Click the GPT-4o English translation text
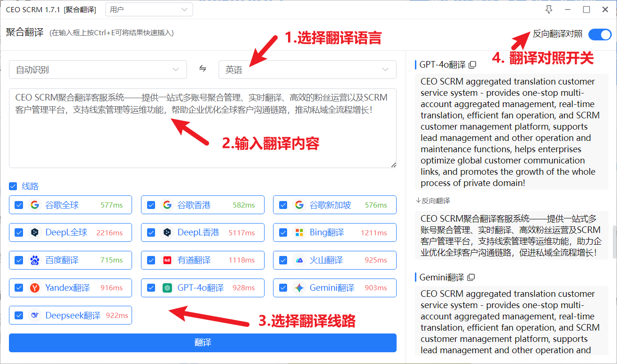Viewport: 617px width, 364px height. pos(511,132)
